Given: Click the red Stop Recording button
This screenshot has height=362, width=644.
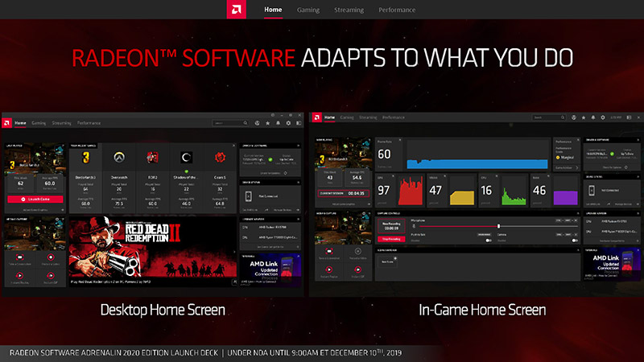Looking at the screenshot, I should coord(391,239).
